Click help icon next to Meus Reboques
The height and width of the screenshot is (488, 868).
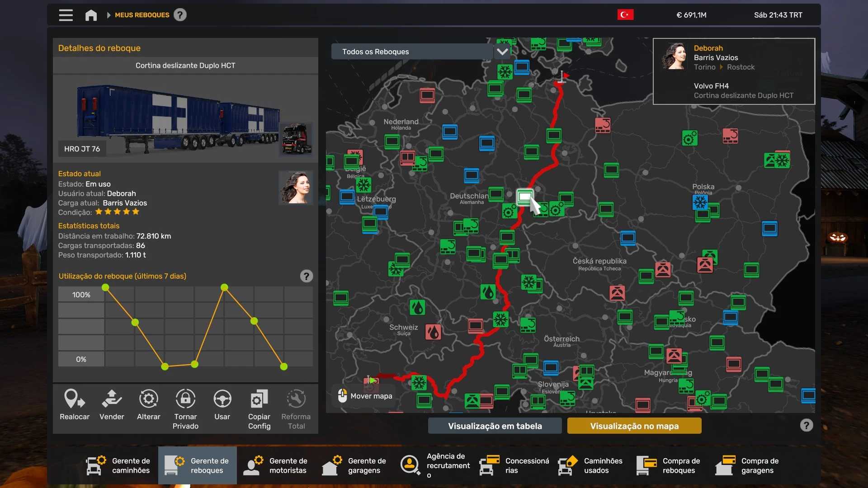[180, 15]
